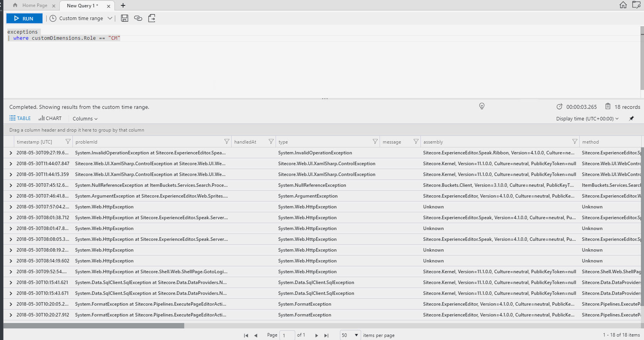Add a new query tab
The height and width of the screenshot is (340, 644).
123,5
